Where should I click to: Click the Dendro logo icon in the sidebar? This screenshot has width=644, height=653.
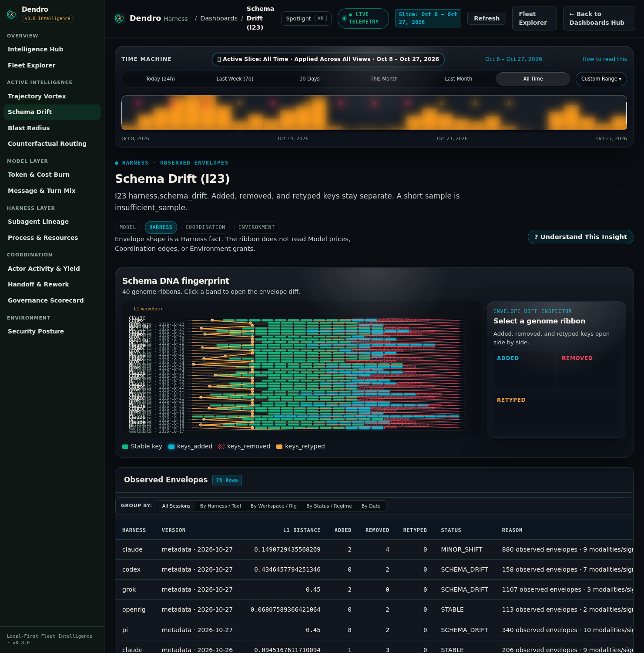11,14
